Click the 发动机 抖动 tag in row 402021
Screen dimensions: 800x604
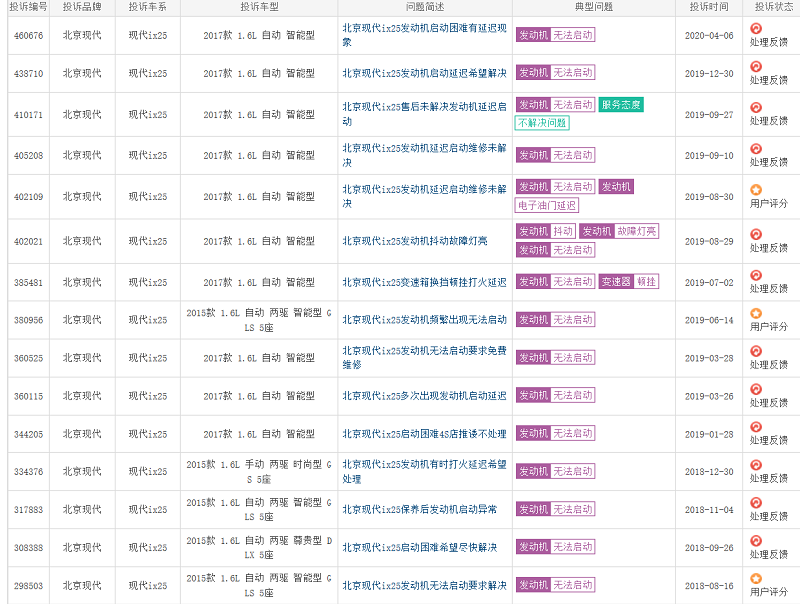(x=546, y=231)
